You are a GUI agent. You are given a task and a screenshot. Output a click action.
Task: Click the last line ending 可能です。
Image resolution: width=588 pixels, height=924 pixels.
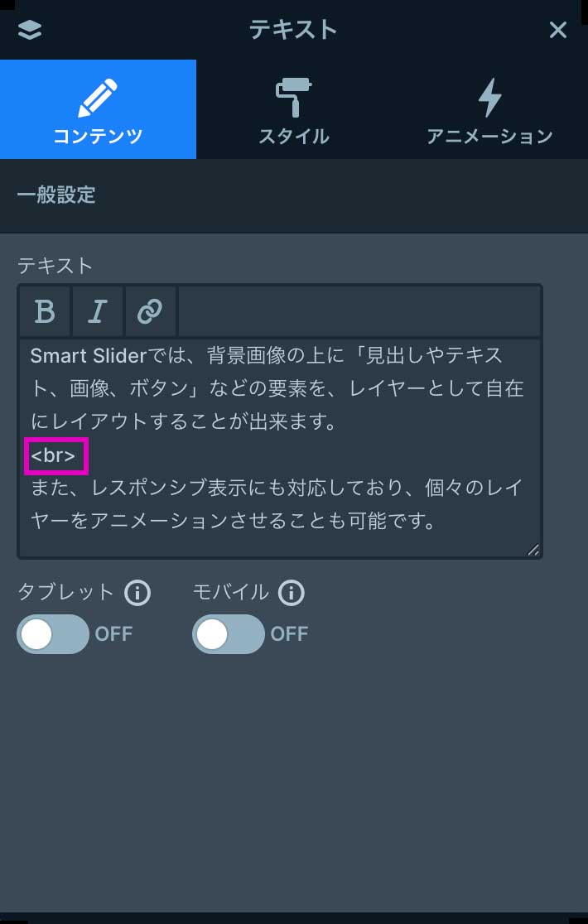point(232,522)
